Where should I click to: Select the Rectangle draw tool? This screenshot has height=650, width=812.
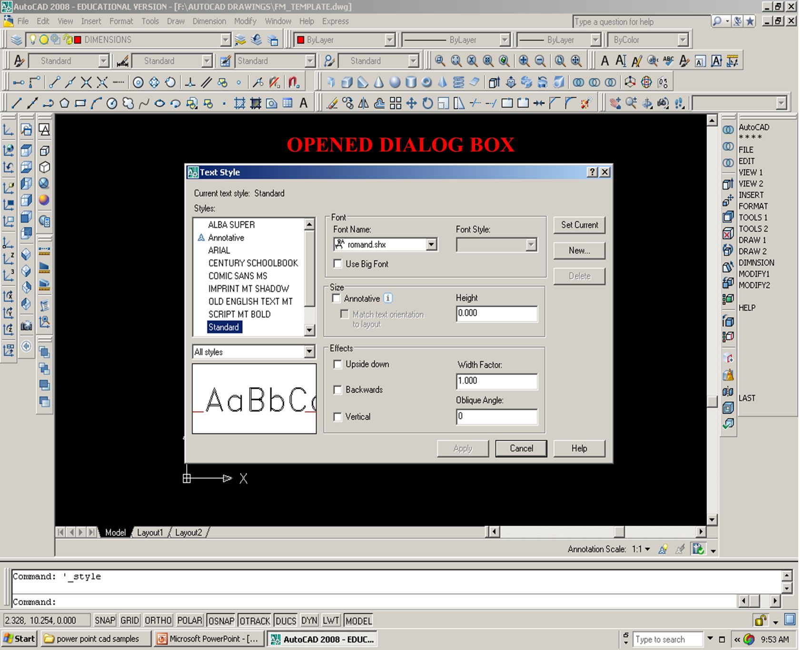pos(80,103)
